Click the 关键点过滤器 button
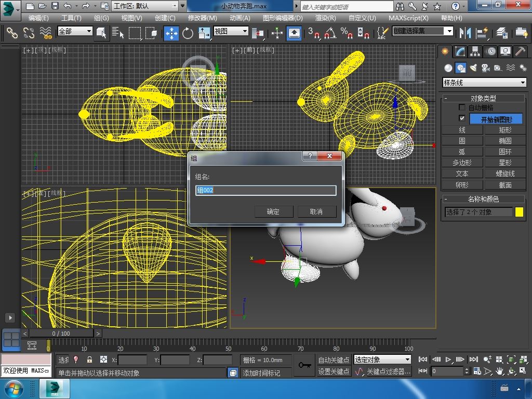Screen dimensions: 532x399 click(389, 372)
